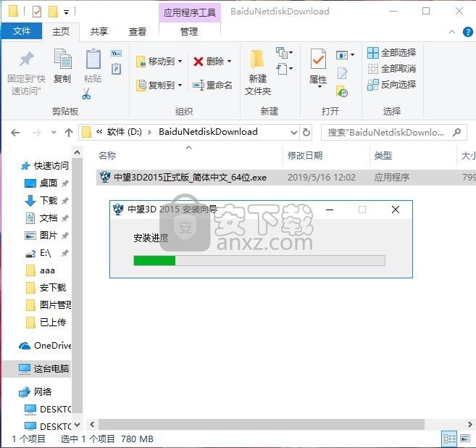The width and height of the screenshot is (476, 448).
Task: Open Quick access (快速访问) in sidebar
Action: (44, 166)
